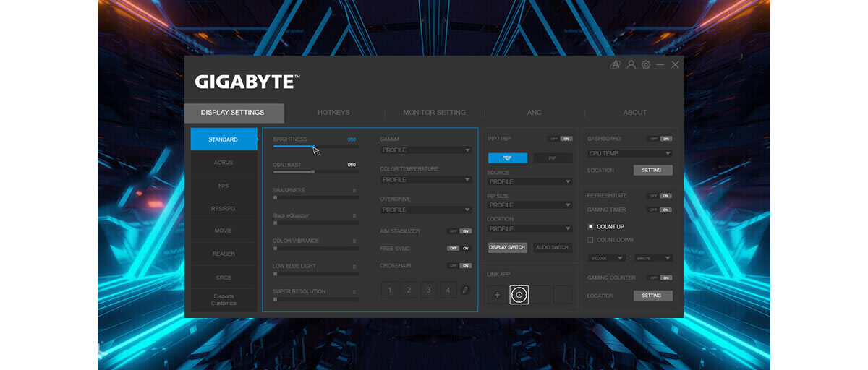The image size is (868, 370).
Task: Click the GIGABYTE logo
Action: pos(247,82)
